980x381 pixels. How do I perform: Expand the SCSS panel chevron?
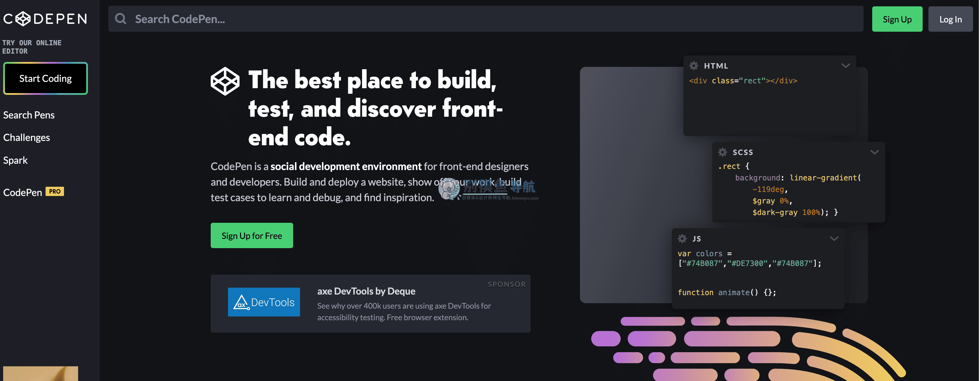tap(874, 152)
